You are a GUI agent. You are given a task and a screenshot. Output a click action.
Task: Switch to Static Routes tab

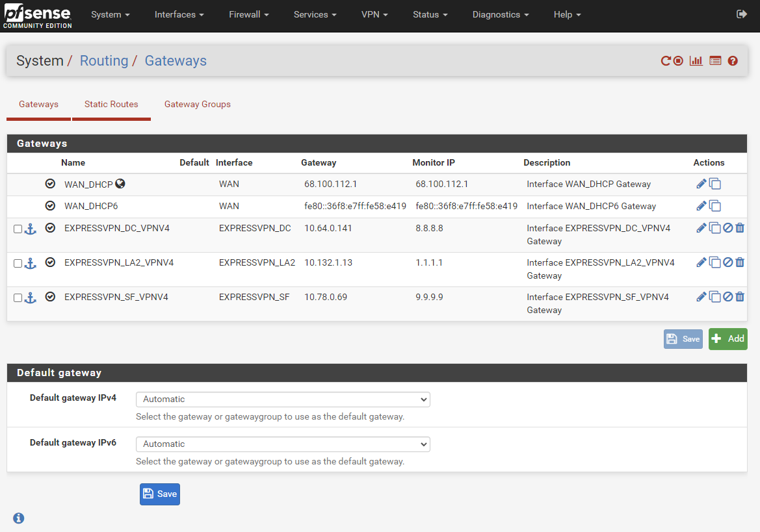pyautogui.click(x=111, y=104)
